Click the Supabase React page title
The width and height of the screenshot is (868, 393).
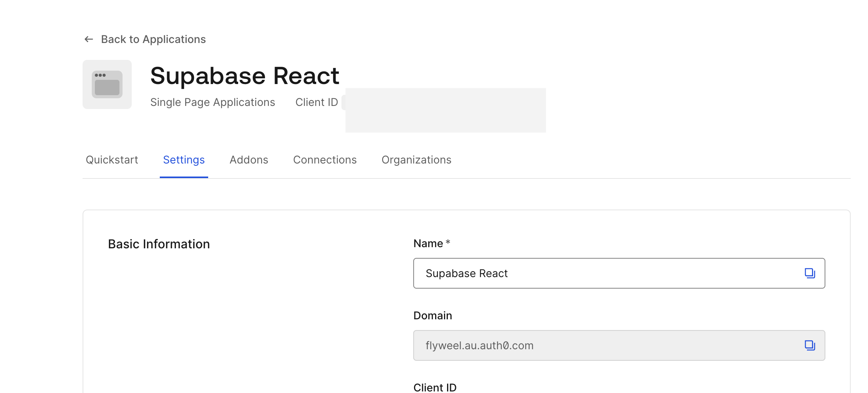[245, 75]
